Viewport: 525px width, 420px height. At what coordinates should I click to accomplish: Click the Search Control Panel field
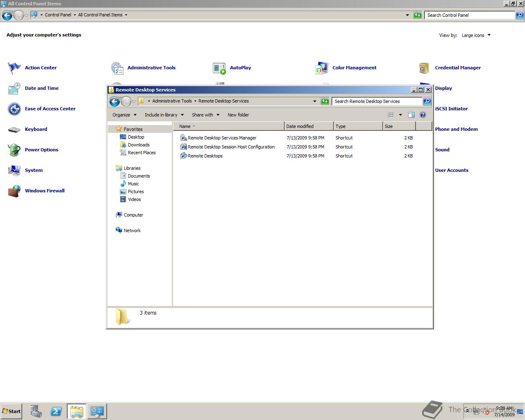click(470, 15)
